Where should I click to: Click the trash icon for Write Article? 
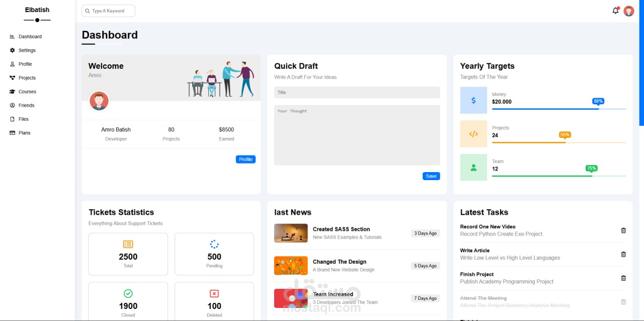click(x=623, y=254)
